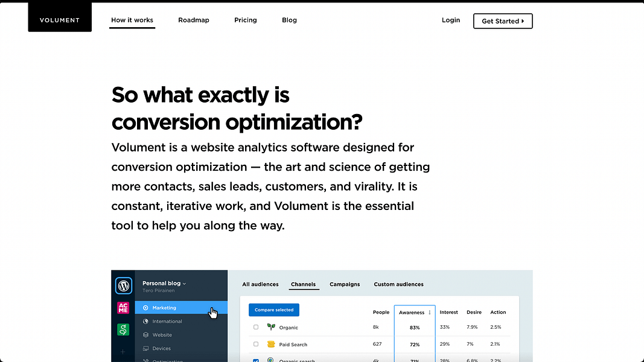Click the Action column header
This screenshot has height=362, width=644.
pyautogui.click(x=498, y=313)
